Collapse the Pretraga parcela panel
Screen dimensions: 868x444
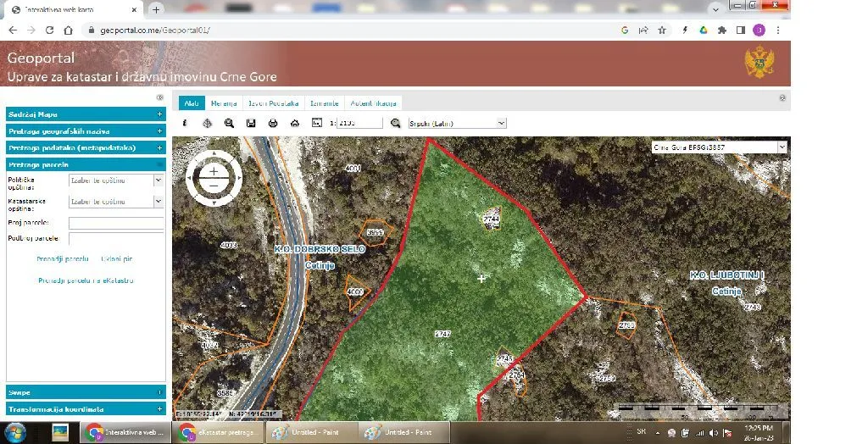click(86, 164)
